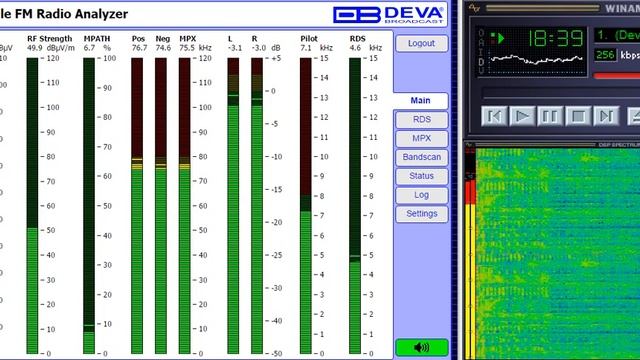The height and width of the screenshot is (360, 640).
Task: Click the Winamp spectrogram display
Action: click(x=558, y=254)
